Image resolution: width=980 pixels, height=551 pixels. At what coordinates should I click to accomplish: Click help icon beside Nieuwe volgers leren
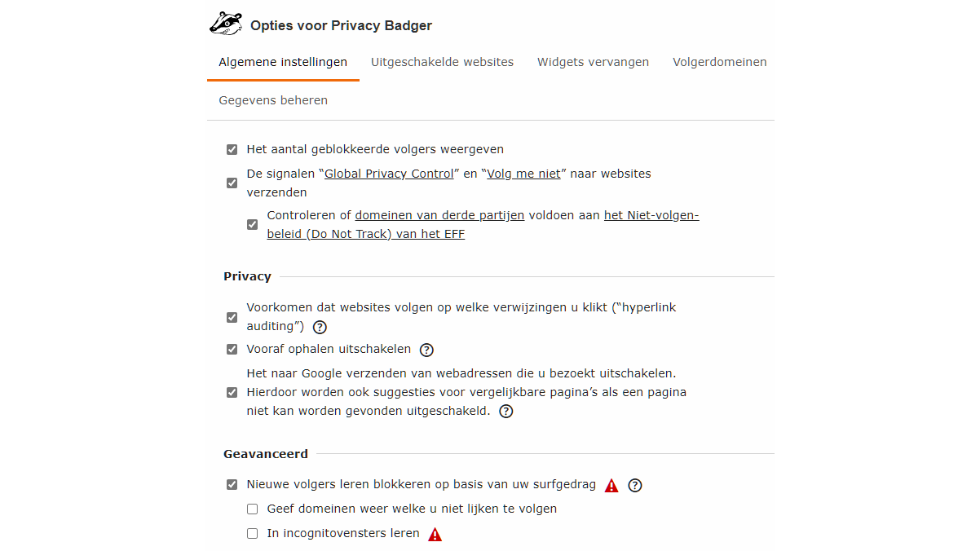(x=635, y=485)
